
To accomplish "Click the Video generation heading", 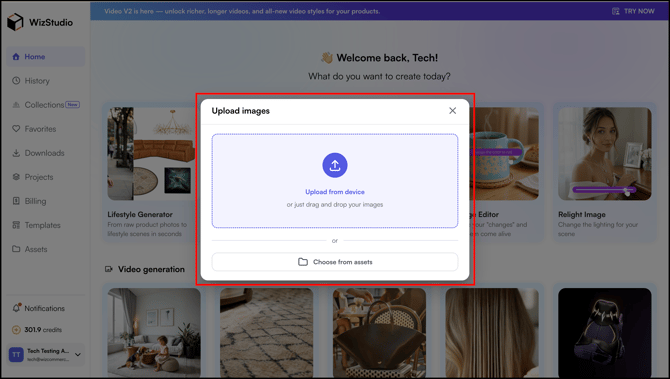I will pyautogui.click(x=151, y=269).
